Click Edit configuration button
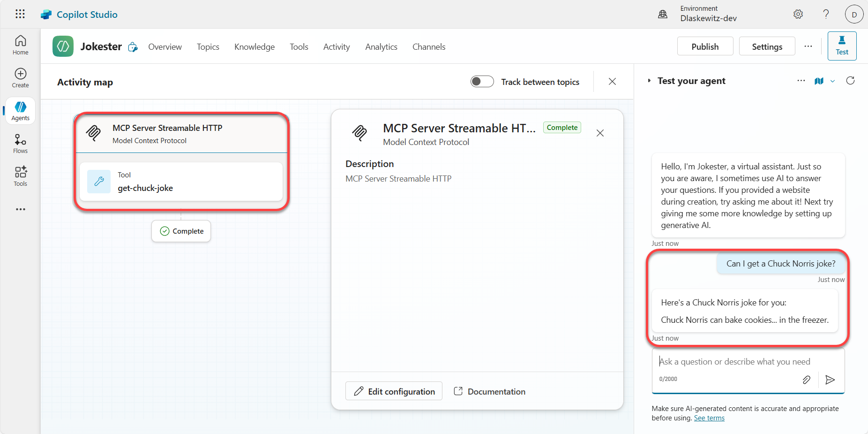 [x=394, y=391]
